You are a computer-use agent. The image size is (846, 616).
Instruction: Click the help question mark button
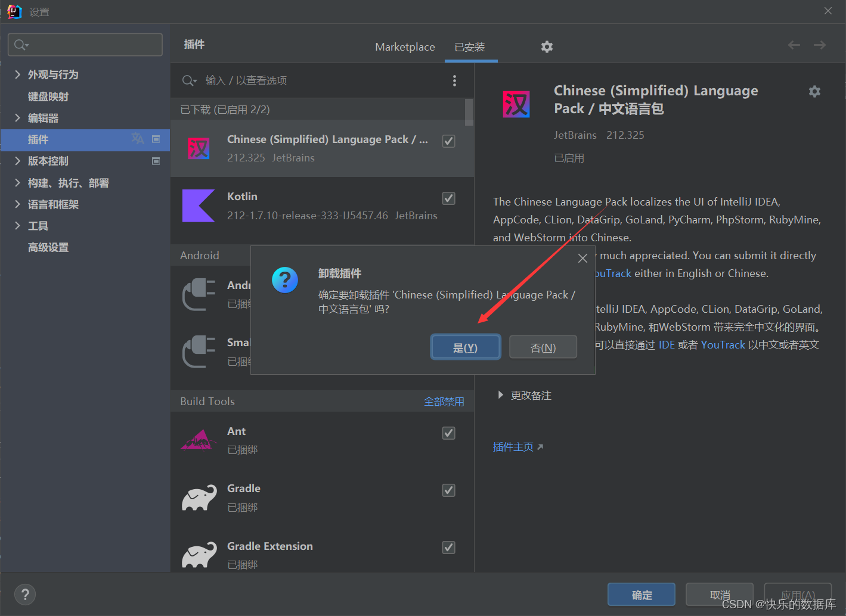(x=25, y=594)
